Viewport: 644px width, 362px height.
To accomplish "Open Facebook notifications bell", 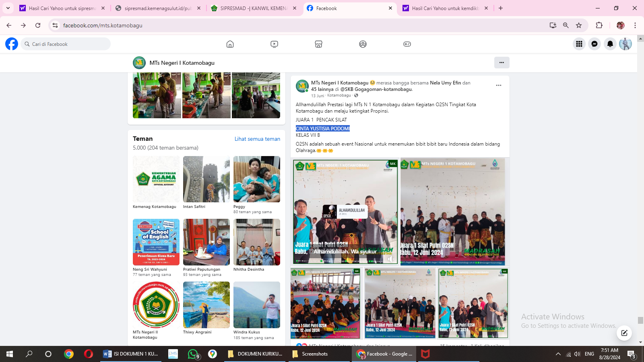I will point(610,44).
